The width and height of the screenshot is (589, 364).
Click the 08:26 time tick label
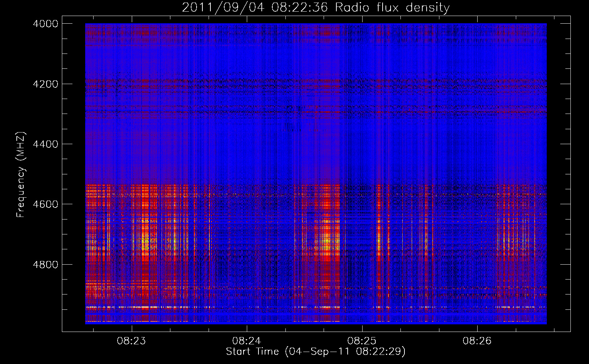[477, 341]
